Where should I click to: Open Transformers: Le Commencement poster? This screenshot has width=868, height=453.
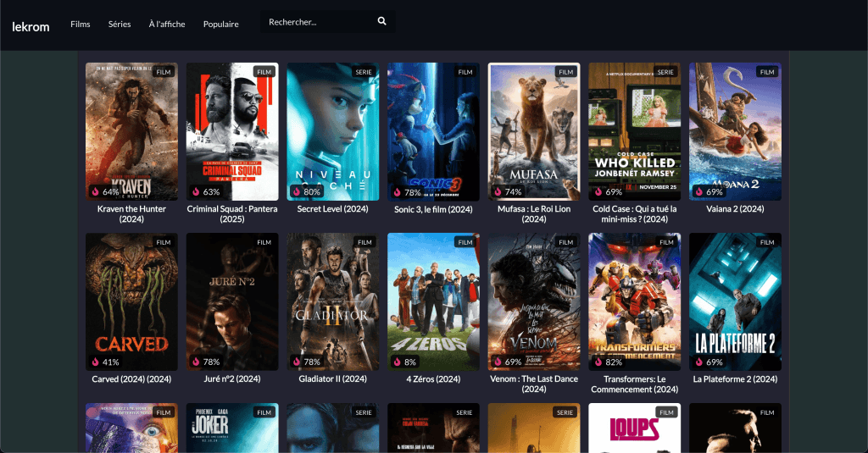pos(634,302)
